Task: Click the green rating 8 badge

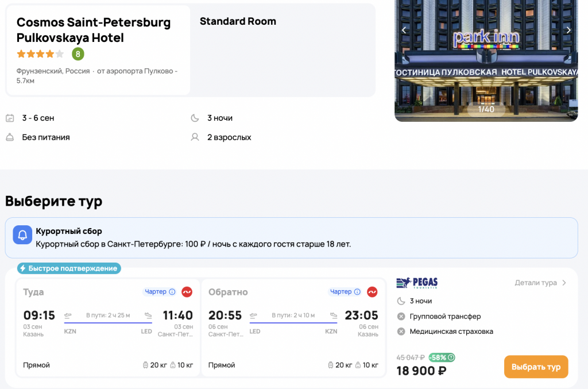Action: pyautogui.click(x=78, y=54)
